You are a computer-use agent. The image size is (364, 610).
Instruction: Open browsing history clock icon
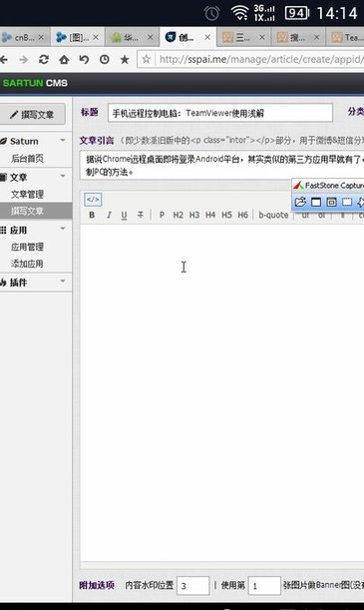pyautogui.click(x=104, y=60)
